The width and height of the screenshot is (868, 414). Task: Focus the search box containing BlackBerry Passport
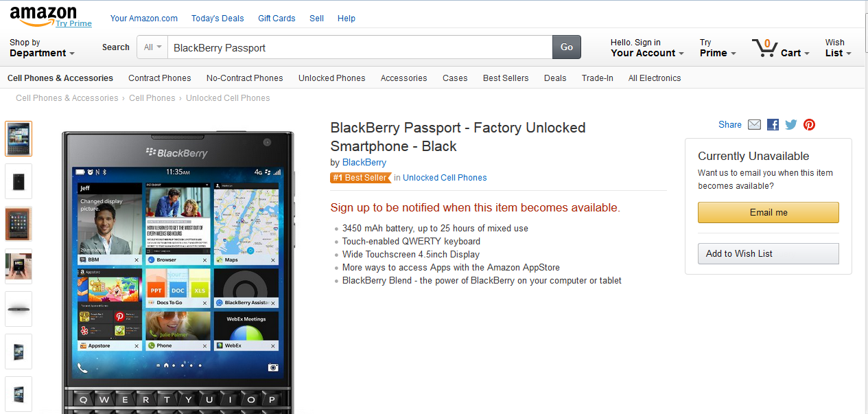tap(360, 47)
